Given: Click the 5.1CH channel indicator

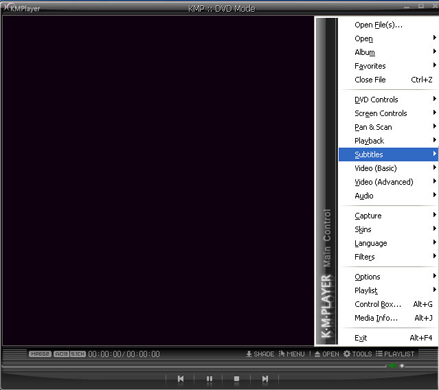Looking at the screenshot, I should [x=78, y=354].
